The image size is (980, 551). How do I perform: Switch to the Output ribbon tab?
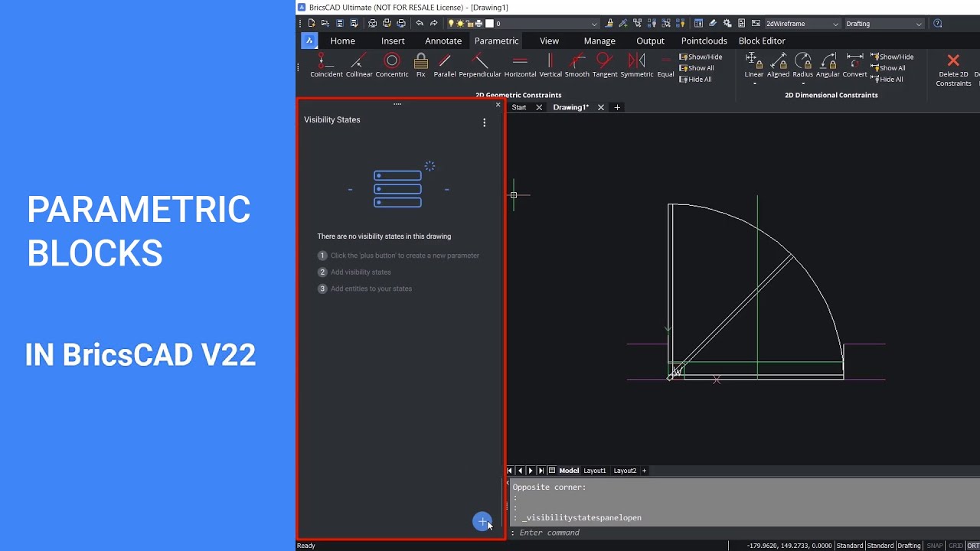(650, 41)
